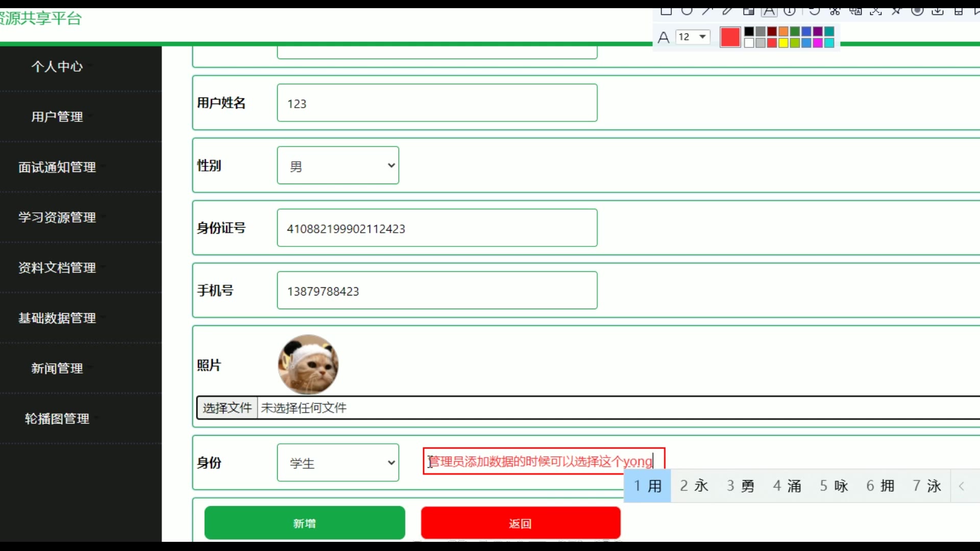Click the cat photo thumbnail
The height and width of the screenshot is (551, 980).
(x=308, y=364)
